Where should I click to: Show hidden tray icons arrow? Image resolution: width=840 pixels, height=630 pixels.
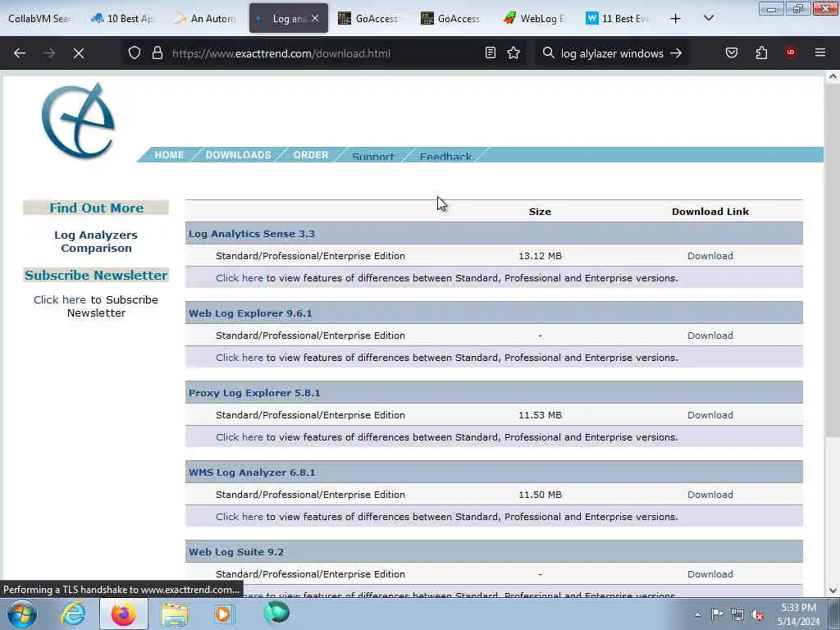[x=697, y=614]
